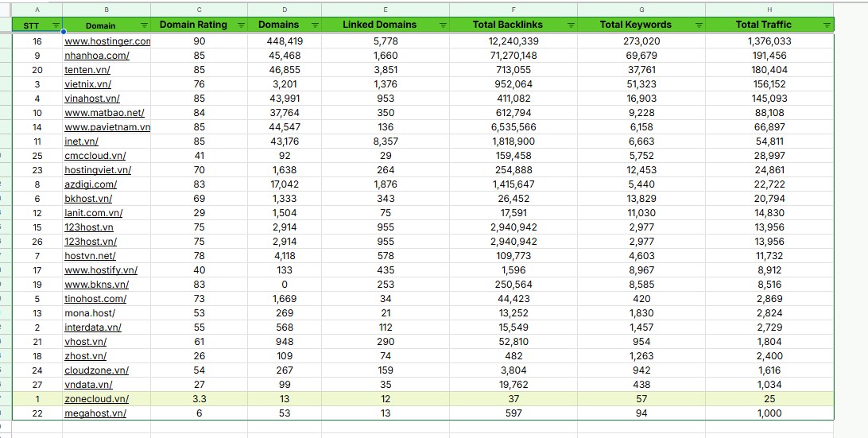Open the Total Traffic filter dropdown
This screenshot has height=438, width=868.
point(827,25)
